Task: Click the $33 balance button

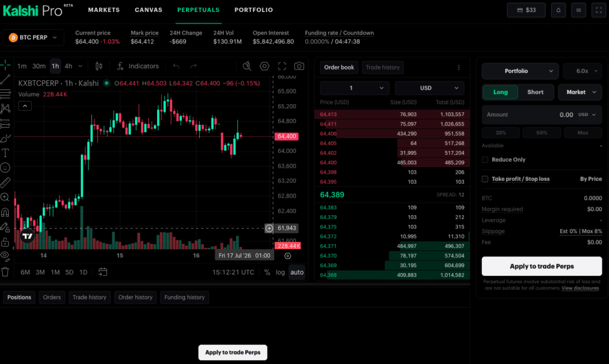Action: click(526, 10)
